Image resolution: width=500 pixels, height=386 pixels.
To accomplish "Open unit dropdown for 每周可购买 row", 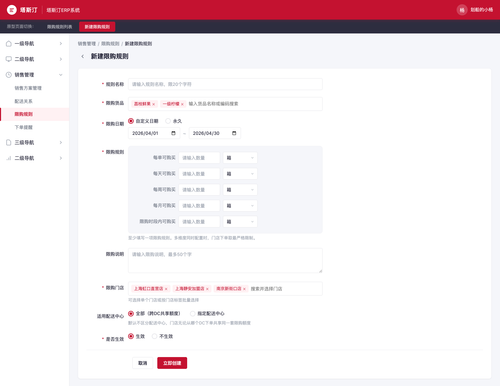I will [x=240, y=190].
